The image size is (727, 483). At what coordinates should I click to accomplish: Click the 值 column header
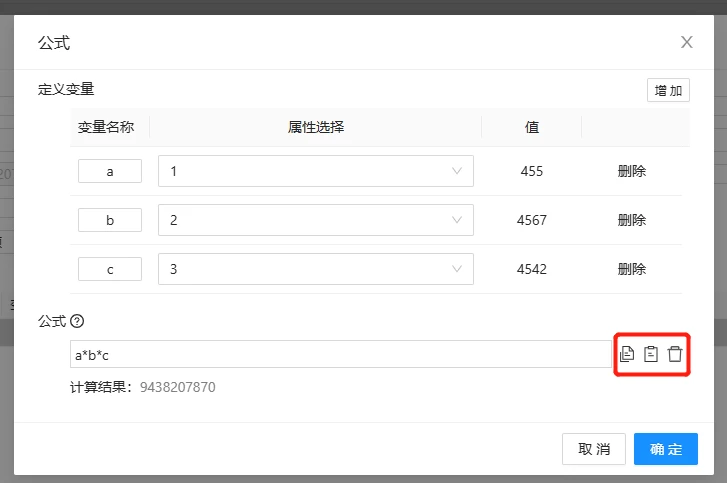[x=532, y=127]
